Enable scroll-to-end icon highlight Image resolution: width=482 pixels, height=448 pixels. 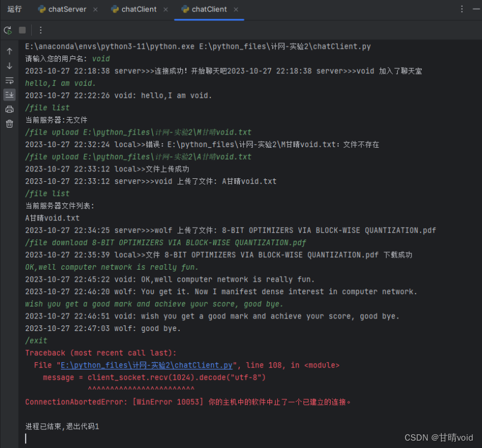(9, 94)
